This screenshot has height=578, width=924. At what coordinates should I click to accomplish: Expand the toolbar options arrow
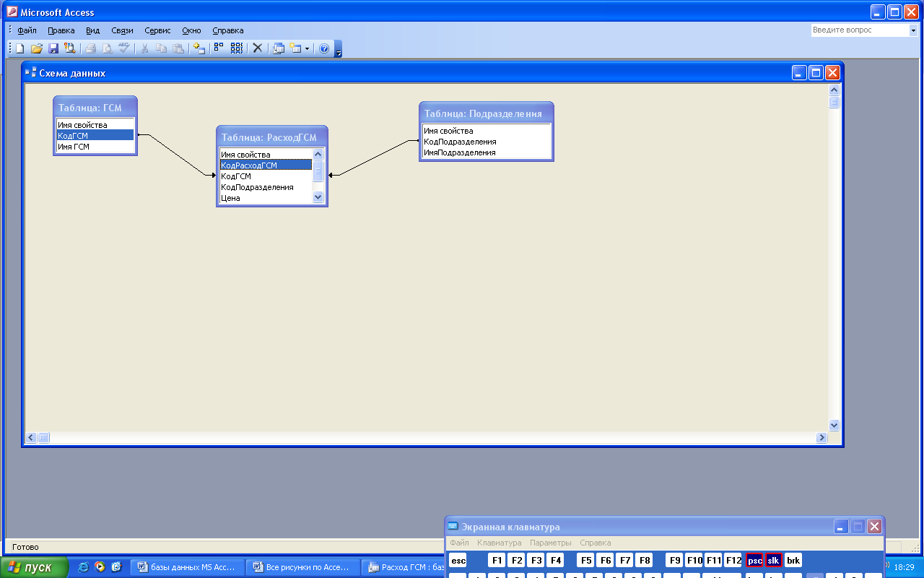tap(339, 49)
